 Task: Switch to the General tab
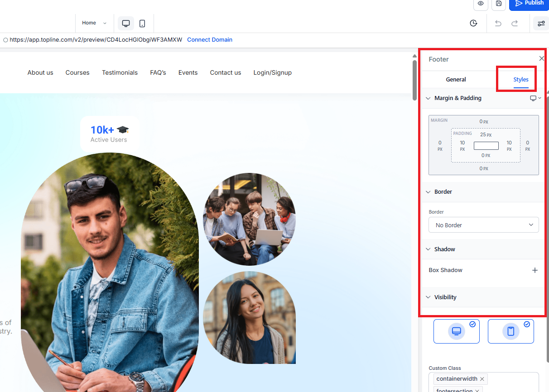click(456, 80)
